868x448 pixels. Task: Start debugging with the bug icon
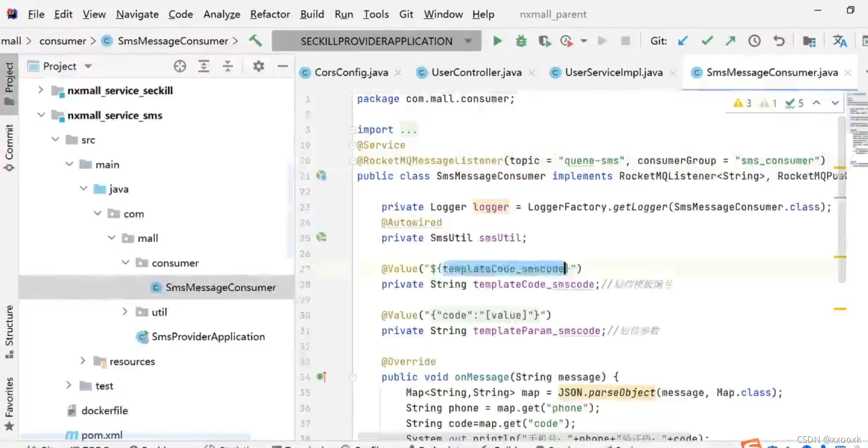(521, 41)
